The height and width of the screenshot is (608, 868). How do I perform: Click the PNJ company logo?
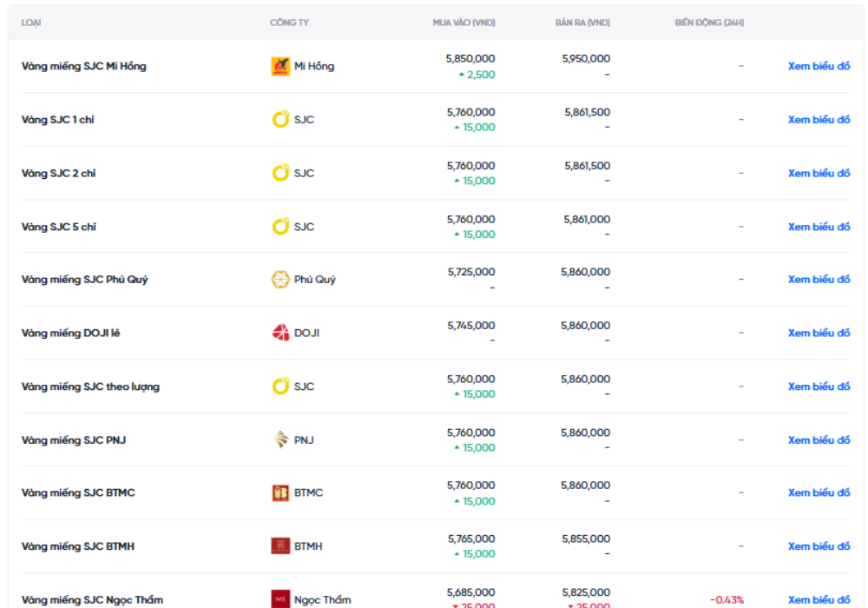coord(280,440)
